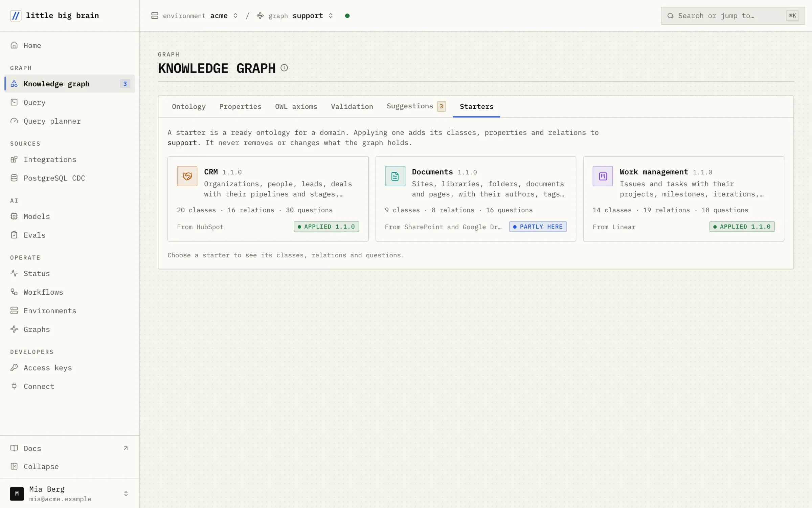Screen dimensions: 812x508
Task: Switch to the Ontology tab
Action: pyautogui.click(x=188, y=107)
